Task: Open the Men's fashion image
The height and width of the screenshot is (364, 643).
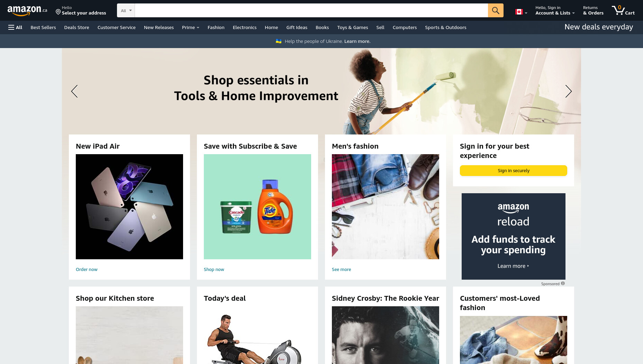Action: (x=386, y=207)
